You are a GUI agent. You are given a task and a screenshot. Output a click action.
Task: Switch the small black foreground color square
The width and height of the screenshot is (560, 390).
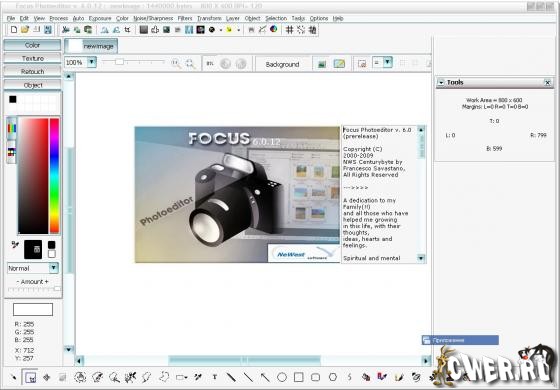point(51,245)
